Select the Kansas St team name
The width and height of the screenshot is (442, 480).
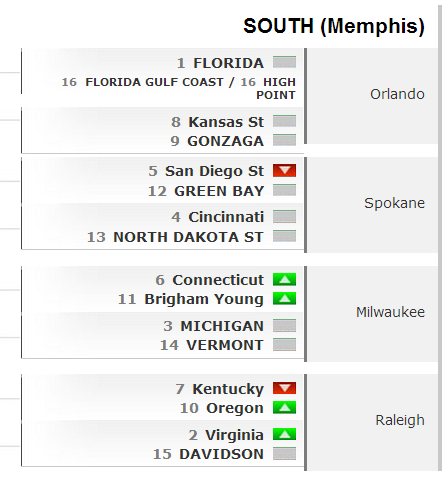226,122
